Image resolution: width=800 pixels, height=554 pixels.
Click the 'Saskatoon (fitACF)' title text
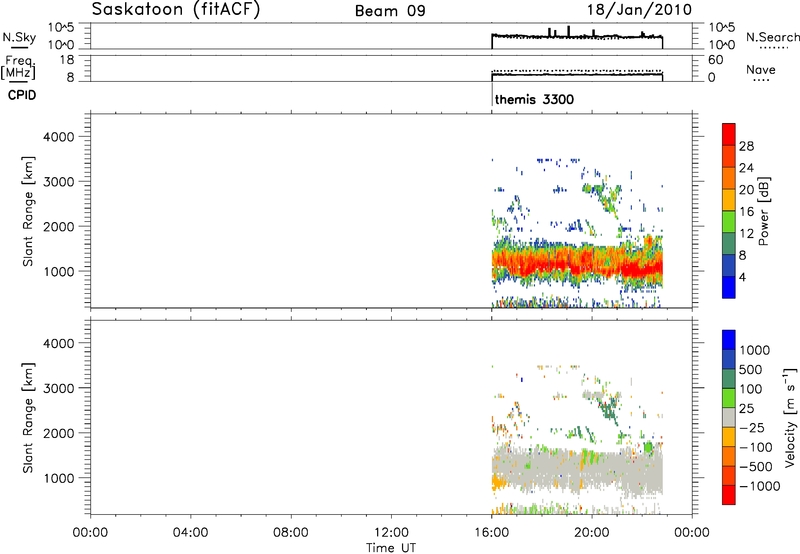(x=176, y=10)
